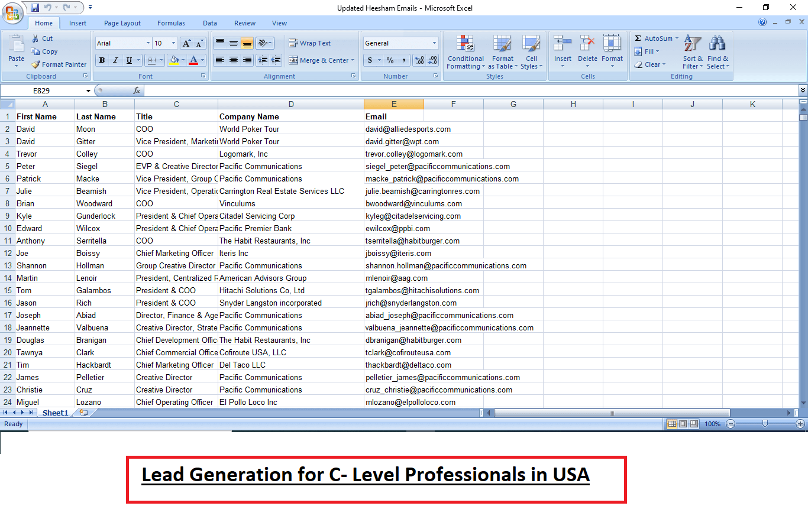Click the Find & Select binoculars icon
The height and width of the screenshot is (532, 808).
click(717, 43)
